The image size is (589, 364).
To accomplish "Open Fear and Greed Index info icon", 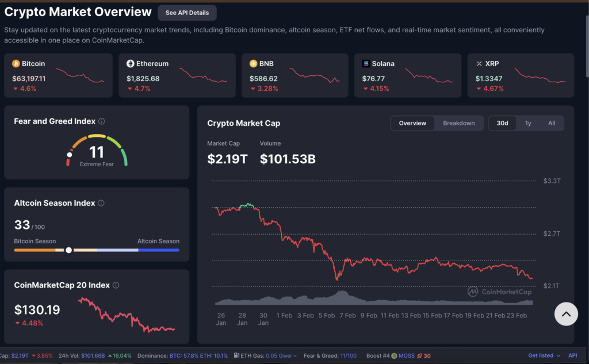I will click(102, 122).
